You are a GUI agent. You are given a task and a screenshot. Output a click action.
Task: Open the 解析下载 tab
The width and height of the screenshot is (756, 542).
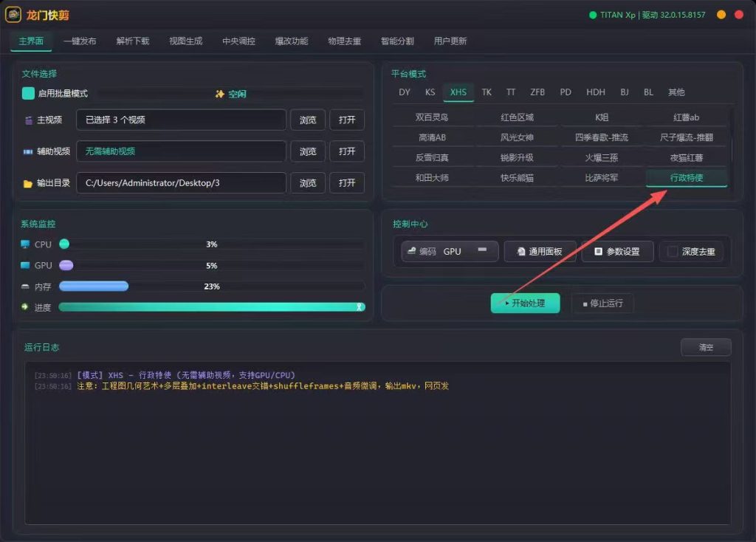[133, 41]
